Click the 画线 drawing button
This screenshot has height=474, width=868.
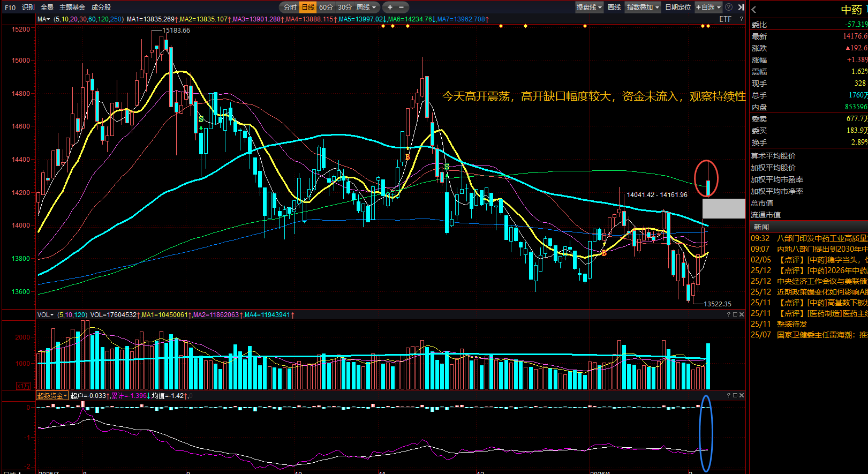click(614, 7)
